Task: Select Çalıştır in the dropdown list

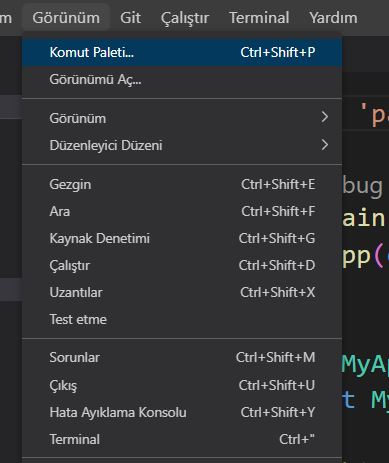Action: (182, 265)
